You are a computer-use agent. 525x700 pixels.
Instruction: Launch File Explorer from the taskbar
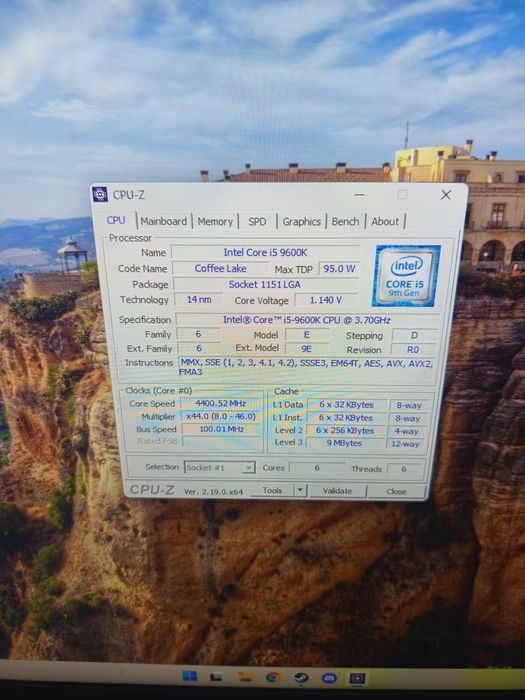245,677
